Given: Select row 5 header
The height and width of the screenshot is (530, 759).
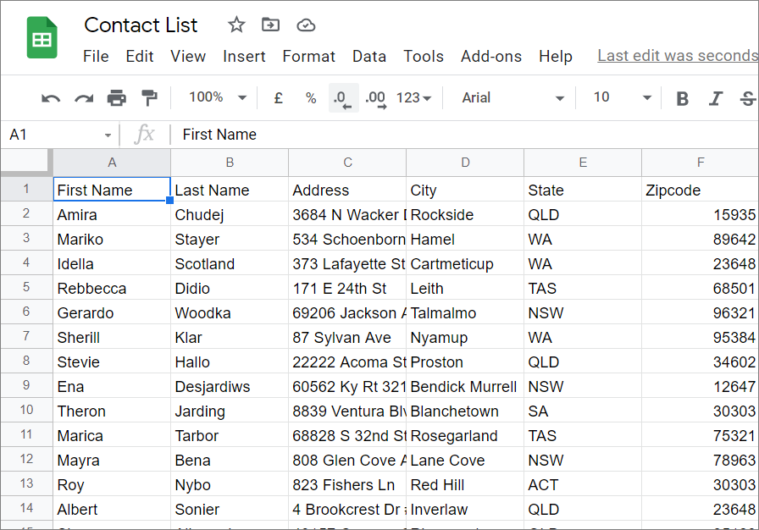Looking at the screenshot, I should pos(26,287).
